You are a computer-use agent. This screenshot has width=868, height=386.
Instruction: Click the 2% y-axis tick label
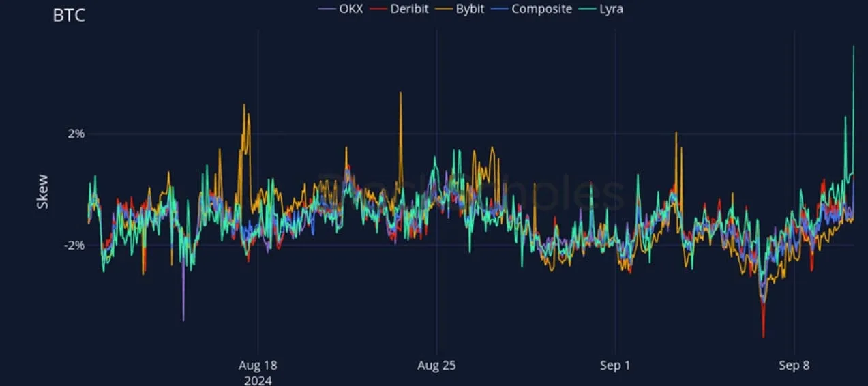(76, 134)
